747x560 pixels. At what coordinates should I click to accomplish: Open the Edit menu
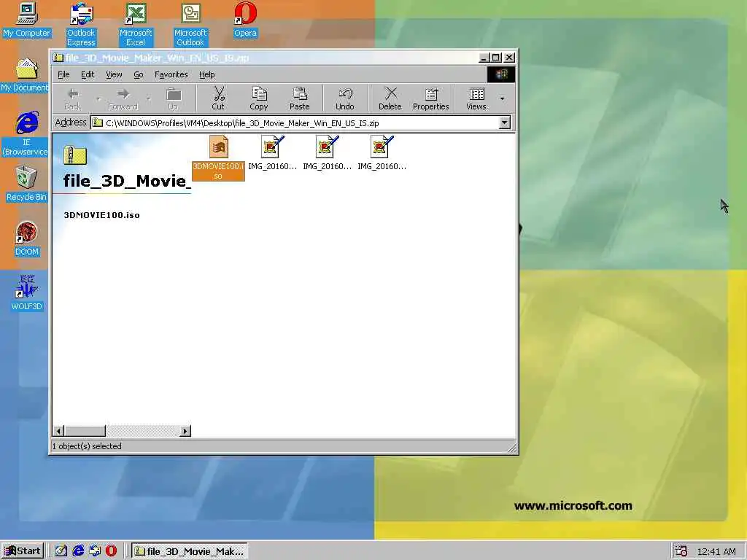(x=88, y=74)
